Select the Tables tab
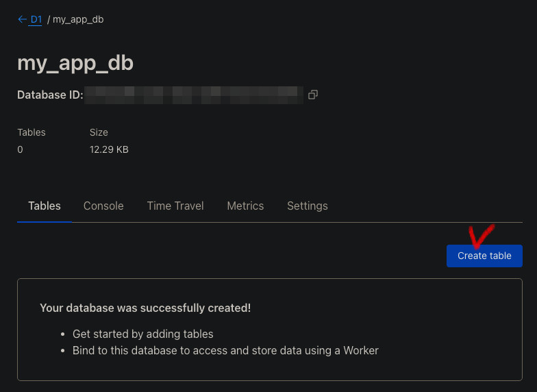The image size is (537, 392). [x=45, y=206]
